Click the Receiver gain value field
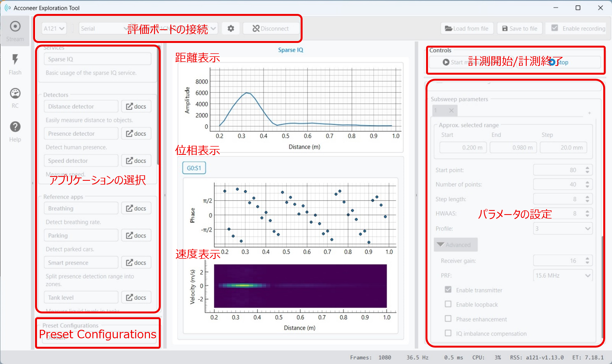The width and height of the screenshot is (612, 364). [563, 261]
